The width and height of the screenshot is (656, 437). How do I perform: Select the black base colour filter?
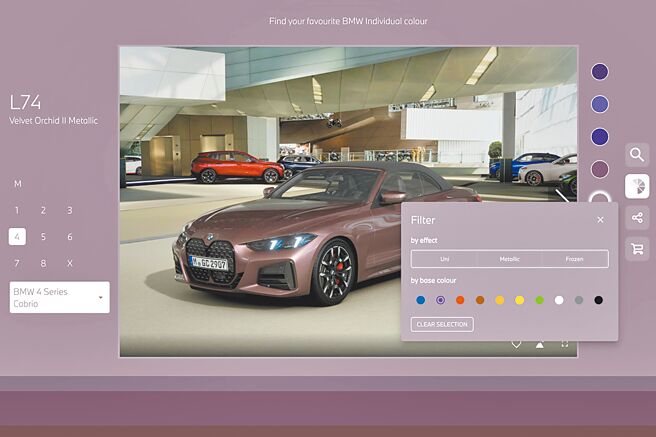tap(599, 300)
